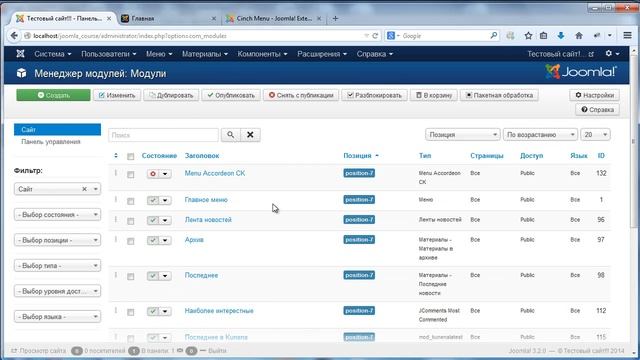Open the 20 items-per-page dropdown
640x360 pixels.
[x=595, y=135]
